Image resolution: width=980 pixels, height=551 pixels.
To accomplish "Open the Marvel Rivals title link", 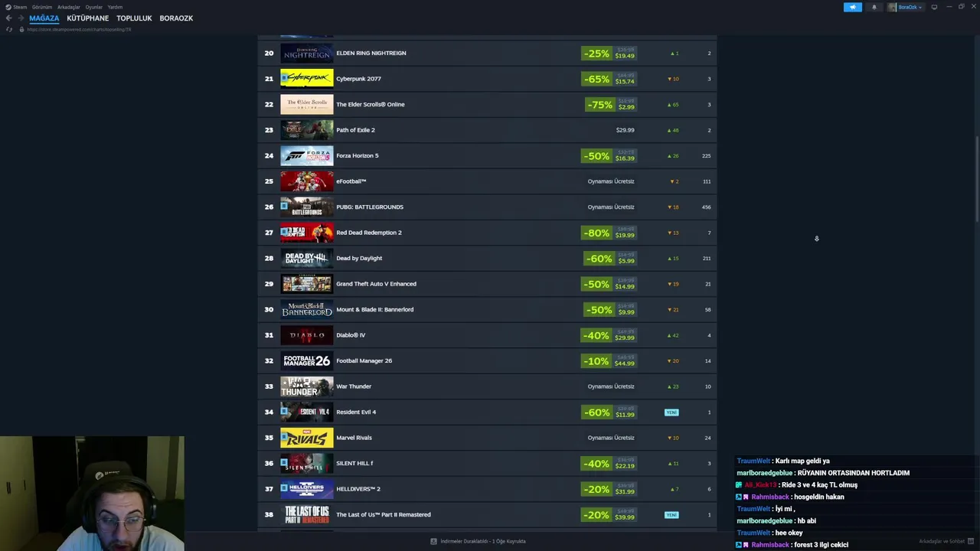I will (x=354, y=438).
